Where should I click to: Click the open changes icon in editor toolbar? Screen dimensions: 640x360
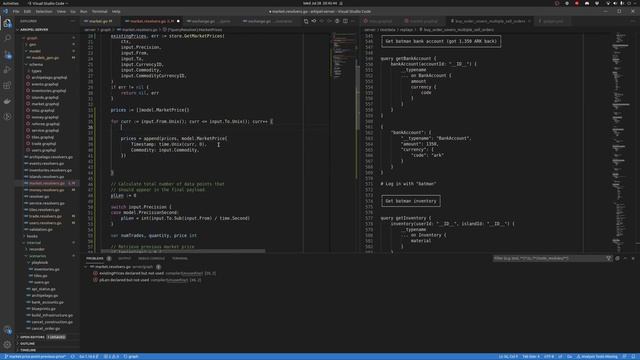pyautogui.click(x=314, y=21)
